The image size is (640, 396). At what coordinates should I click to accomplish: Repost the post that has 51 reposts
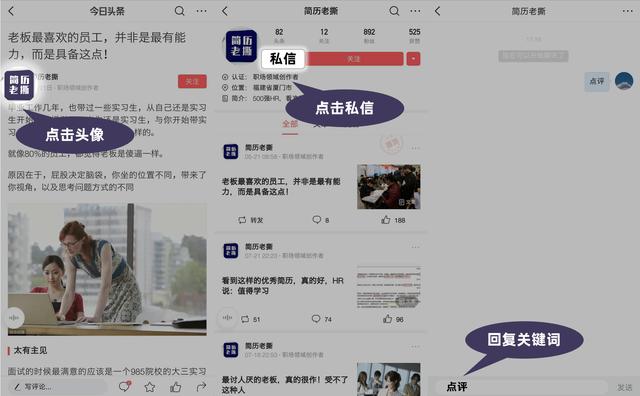(x=251, y=319)
